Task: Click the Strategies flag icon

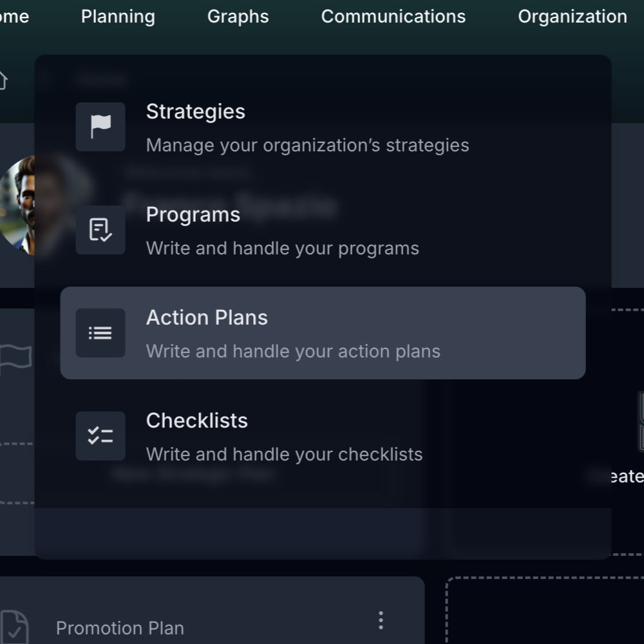Action: pos(100,127)
